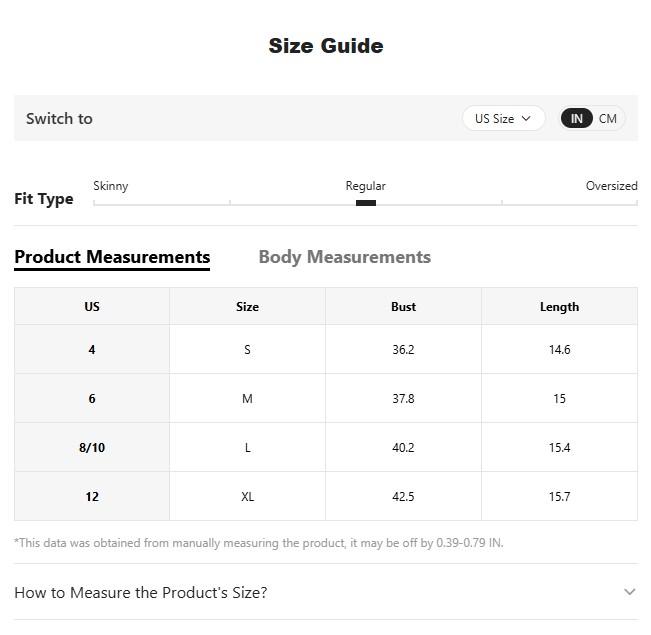This screenshot has width=651, height=635.
Task: Click the Regular fit marker on slider
Action: click(366, 203)
